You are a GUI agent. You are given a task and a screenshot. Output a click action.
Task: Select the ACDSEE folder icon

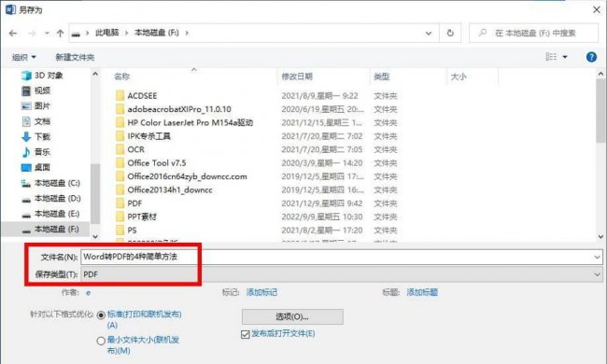pos(120,95)
